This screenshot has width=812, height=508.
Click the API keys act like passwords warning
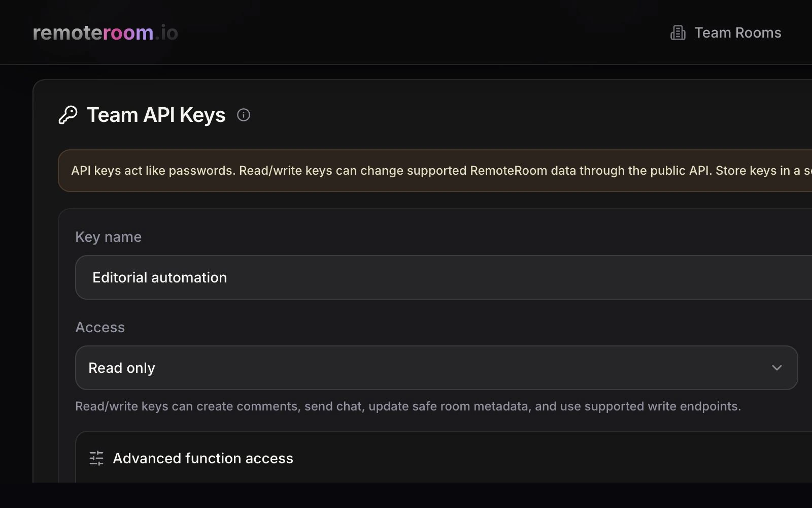coord(435,171)
